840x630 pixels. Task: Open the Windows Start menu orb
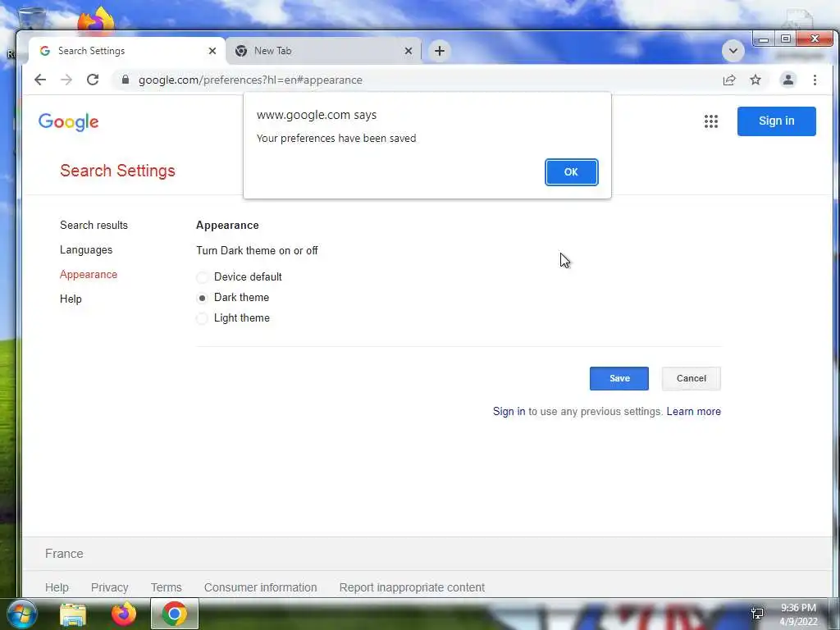(x=21, y=614)
